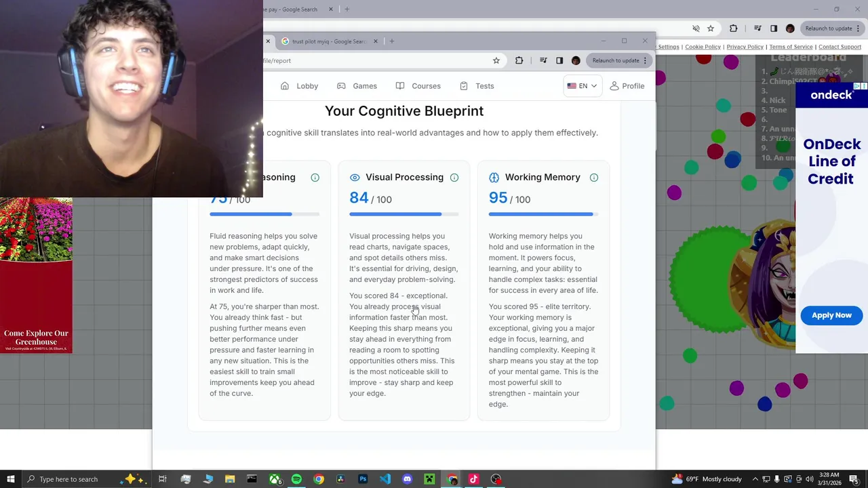868x488 pixels.
Task: Open notification center on the taskbar
Action: coord(854,479)
